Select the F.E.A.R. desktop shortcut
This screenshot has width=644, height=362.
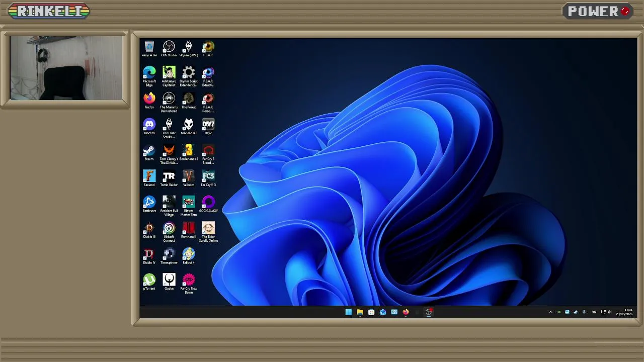pyautogui.click(x=208, y=49)
